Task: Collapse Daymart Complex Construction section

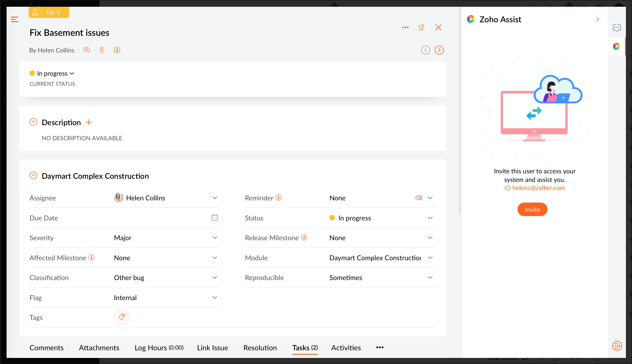Action: [x=33, y=176]
